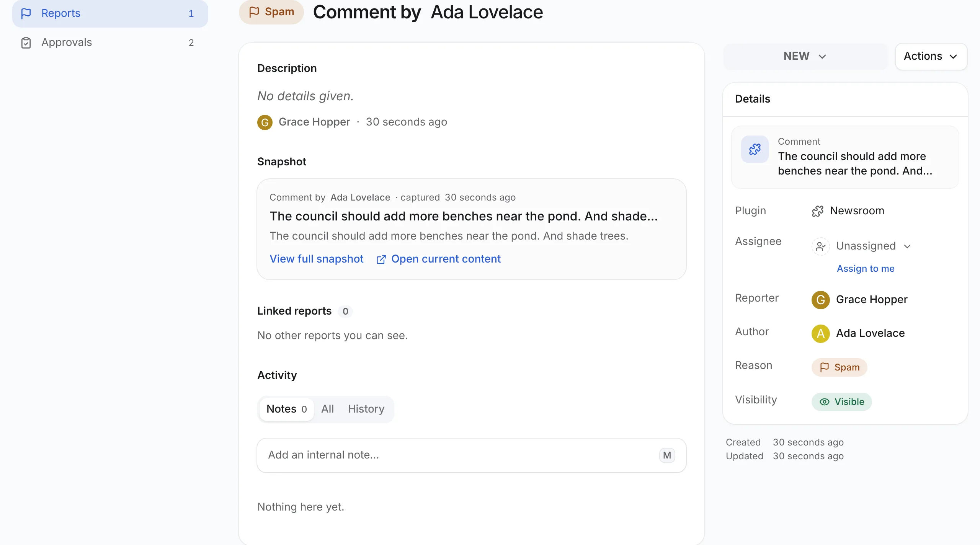
Task: Switch to the All activity tab
Action: pos(327,409)
